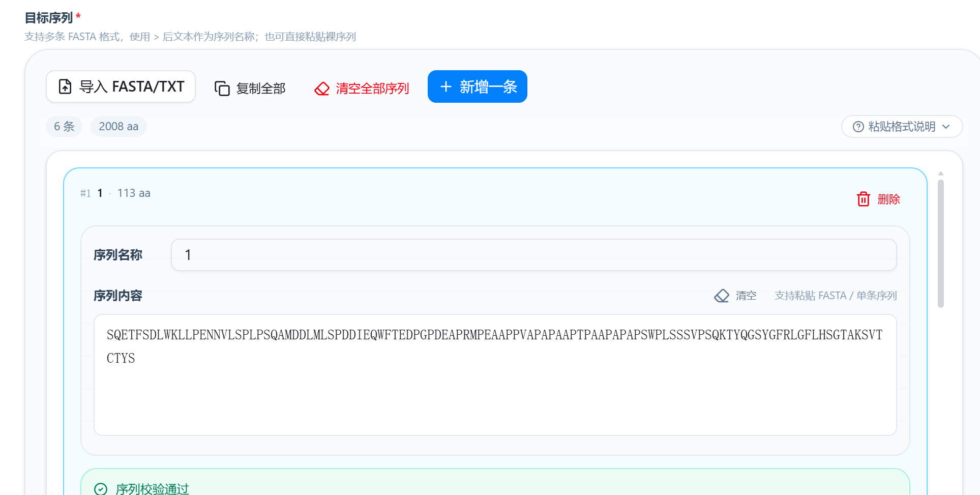Click the plus icon in the 新增一条 button

[446, 87]
